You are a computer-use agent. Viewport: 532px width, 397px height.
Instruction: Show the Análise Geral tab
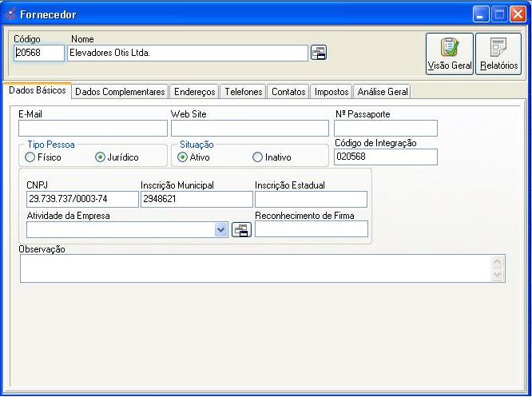click(x=383, y=92)
